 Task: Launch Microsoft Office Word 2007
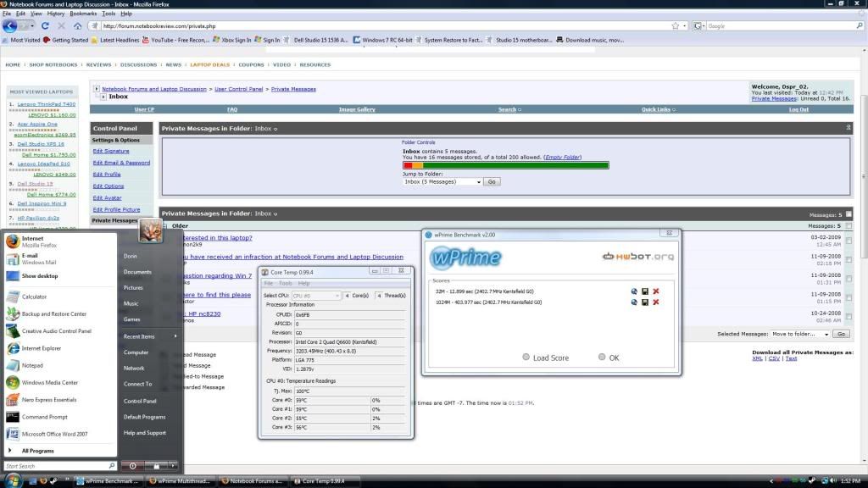coord(60,435)
